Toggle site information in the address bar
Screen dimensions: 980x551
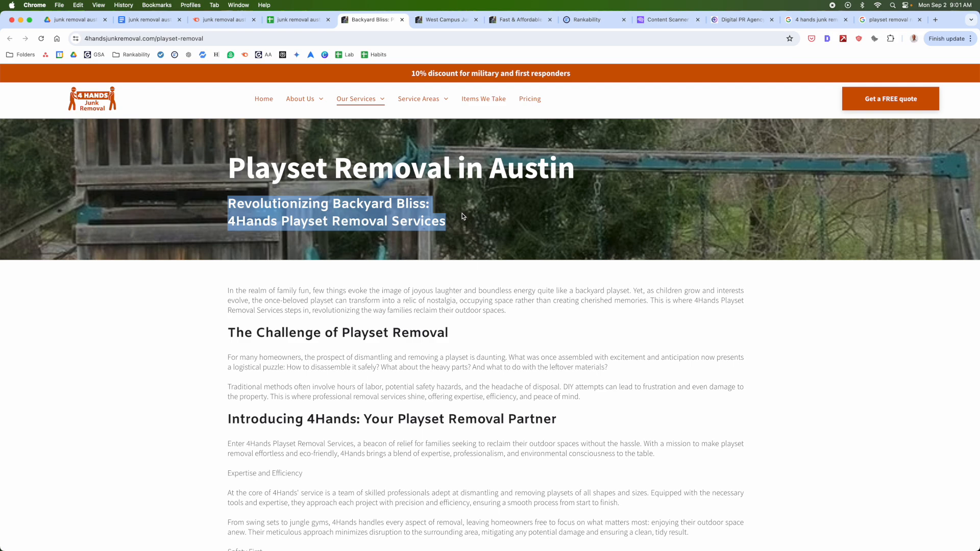[75, 38]
